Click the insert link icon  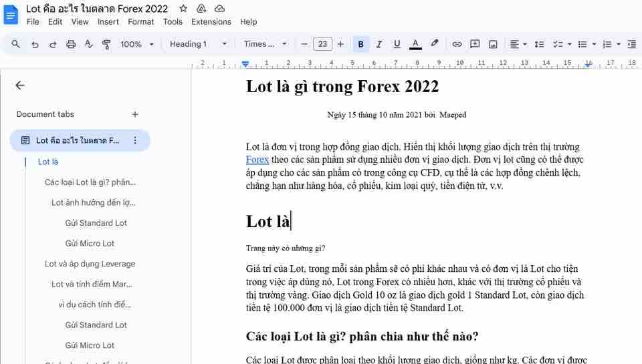click(457, 44)
